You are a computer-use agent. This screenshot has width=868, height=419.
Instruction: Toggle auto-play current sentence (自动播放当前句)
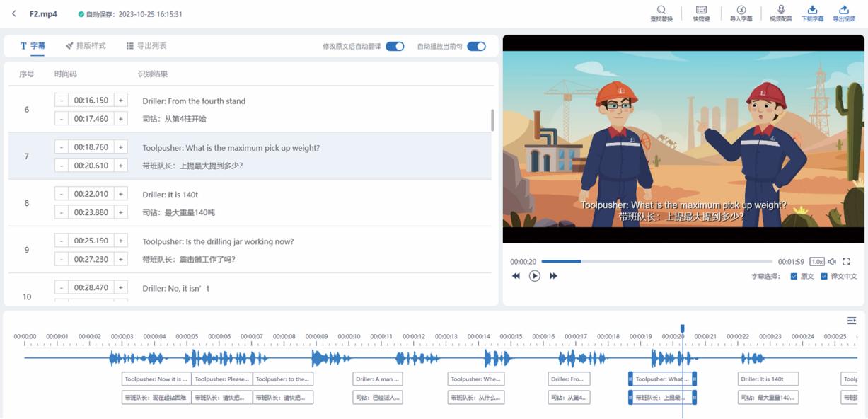point(476,47)
